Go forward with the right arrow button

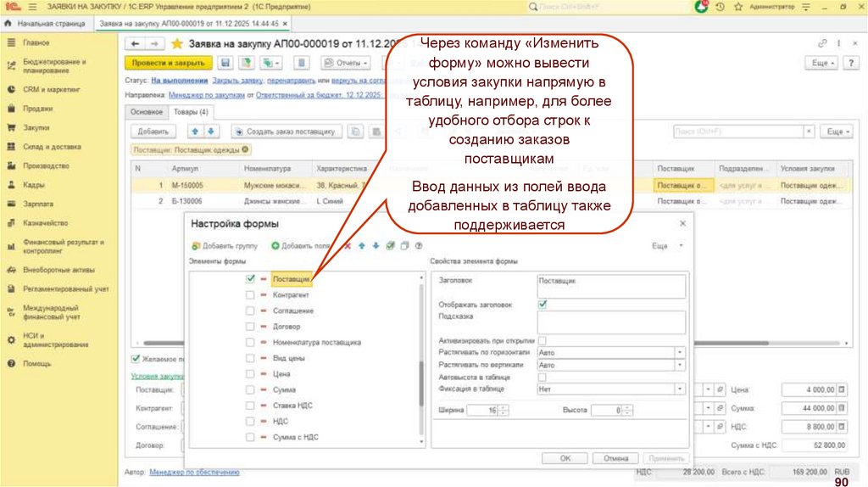(x=154, y=44)
